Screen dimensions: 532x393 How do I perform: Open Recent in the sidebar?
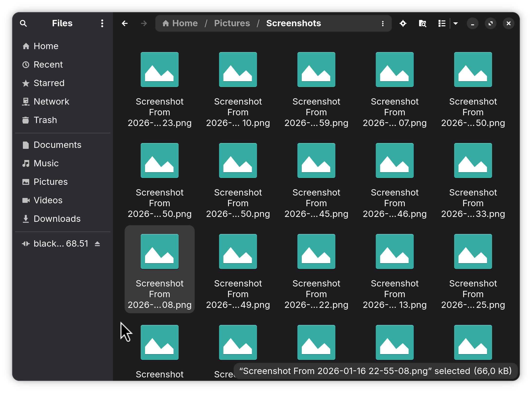click(48, 65)
